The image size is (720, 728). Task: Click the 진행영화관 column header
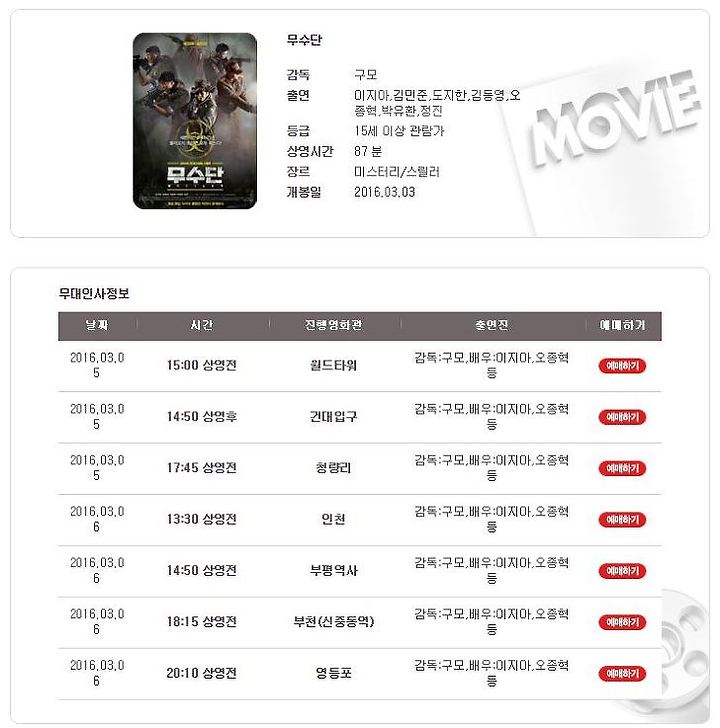coord(333,325)
